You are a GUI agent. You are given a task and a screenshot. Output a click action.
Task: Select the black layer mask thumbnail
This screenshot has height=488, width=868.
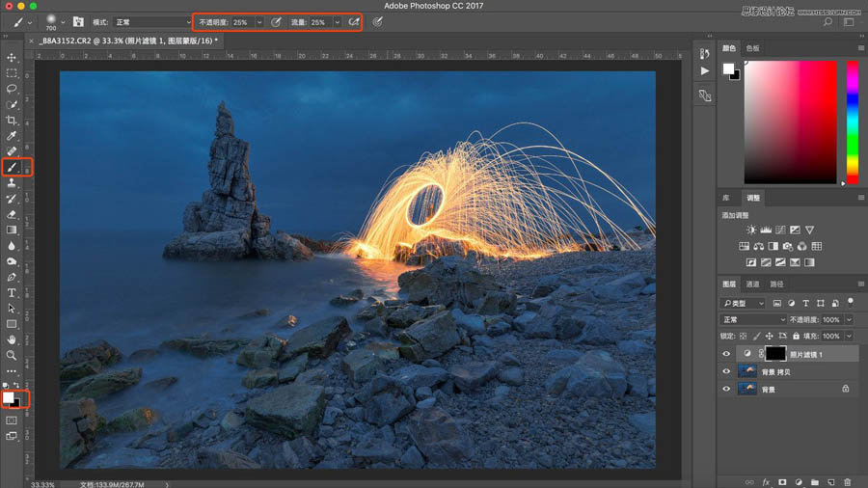pos(775,355)
